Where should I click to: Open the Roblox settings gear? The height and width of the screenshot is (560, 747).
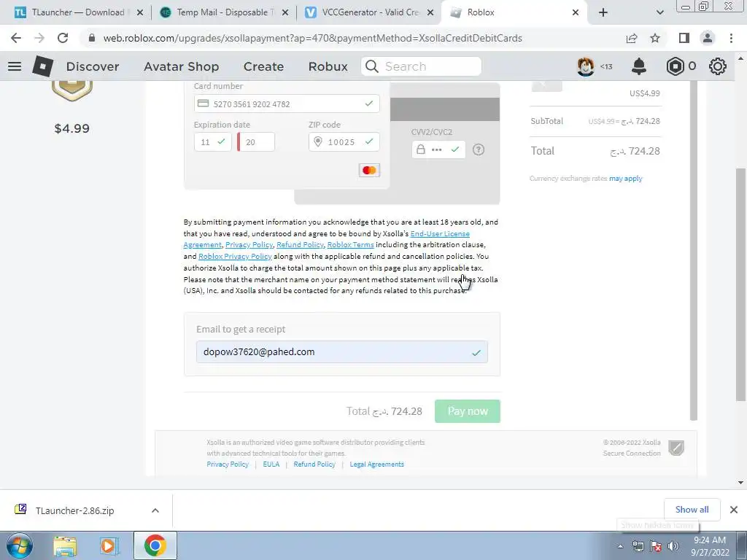coord(718,66)
